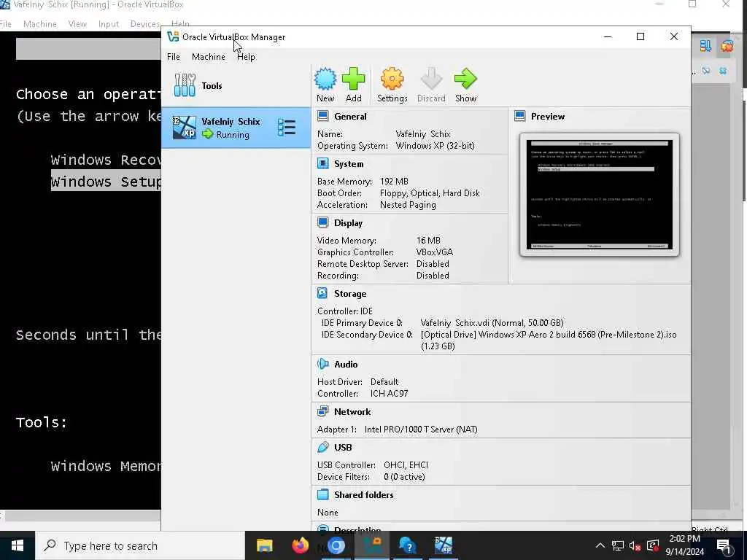Click the Display section monitor icon
747x560 pixels.
[323, 223]
